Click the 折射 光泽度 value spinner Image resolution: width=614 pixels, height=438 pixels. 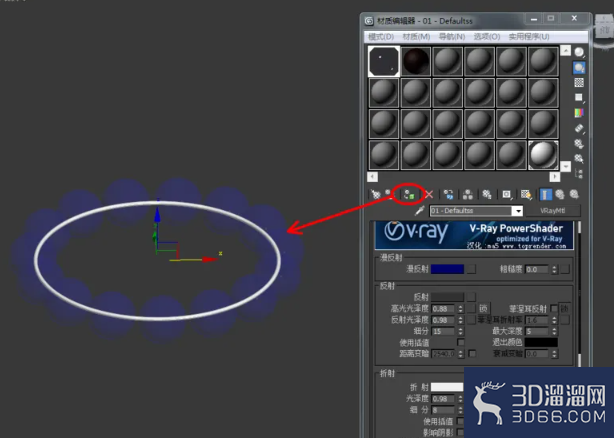click(460, 398)
